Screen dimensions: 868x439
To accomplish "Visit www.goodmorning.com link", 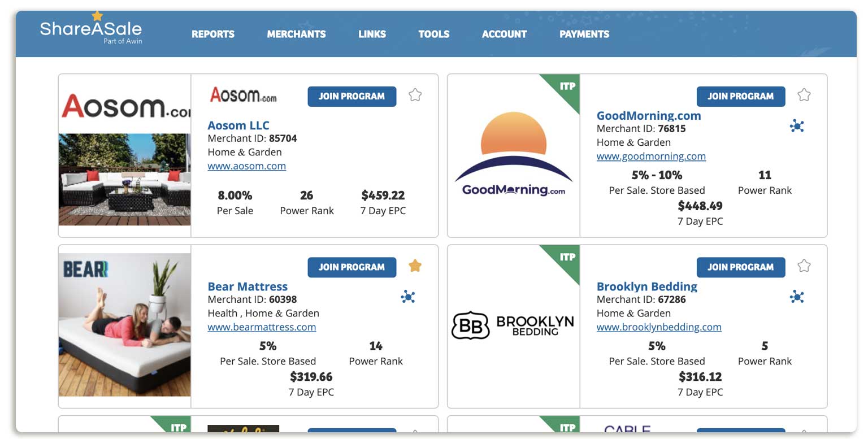I will pyautogui.click(x=651, y=157).
